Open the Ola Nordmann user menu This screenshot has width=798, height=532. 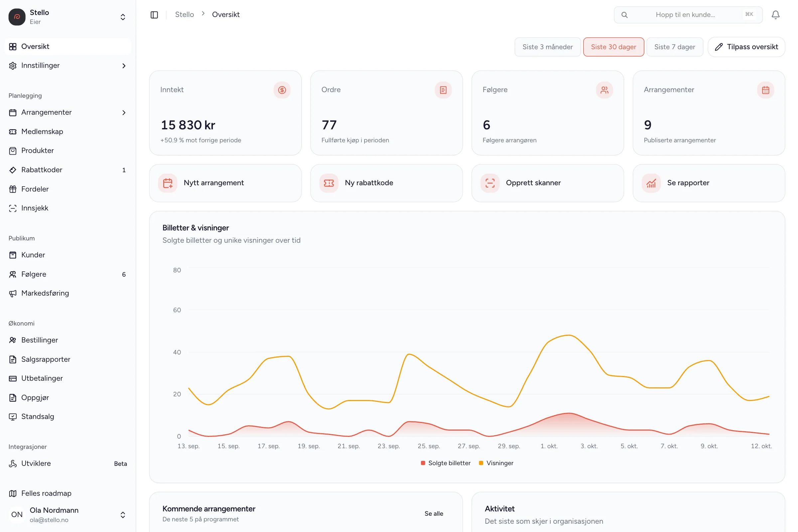68,515
